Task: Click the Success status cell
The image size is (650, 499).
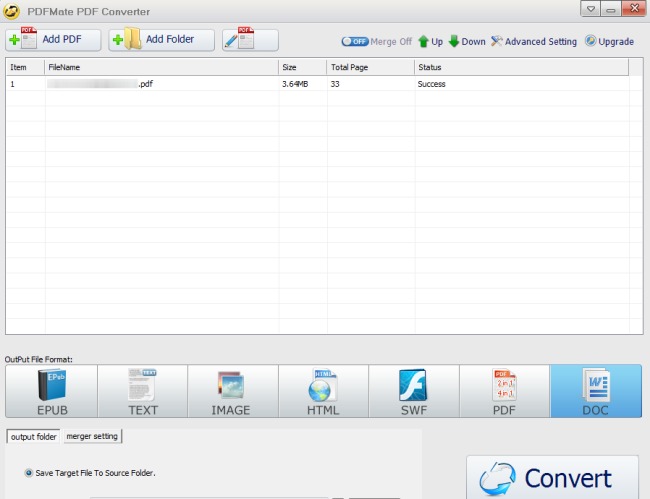Action: [432, 84]
